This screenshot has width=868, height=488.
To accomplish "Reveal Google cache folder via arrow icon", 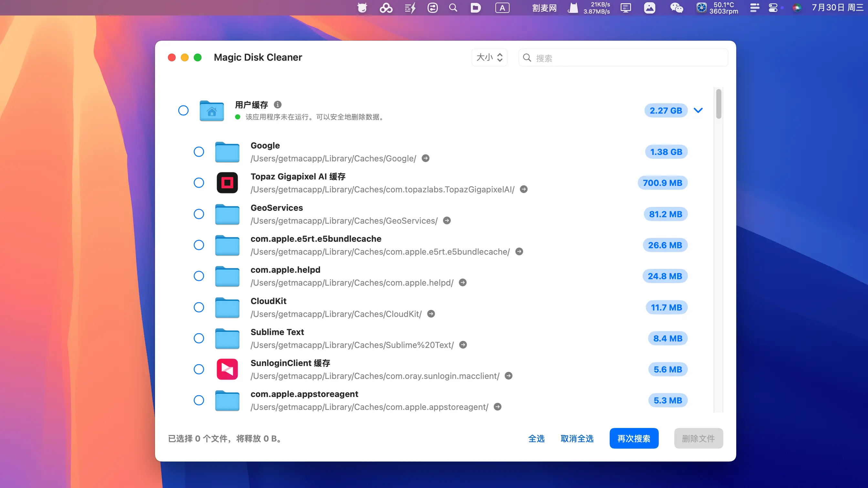I will pyautogui.click(x=426, y=158).
